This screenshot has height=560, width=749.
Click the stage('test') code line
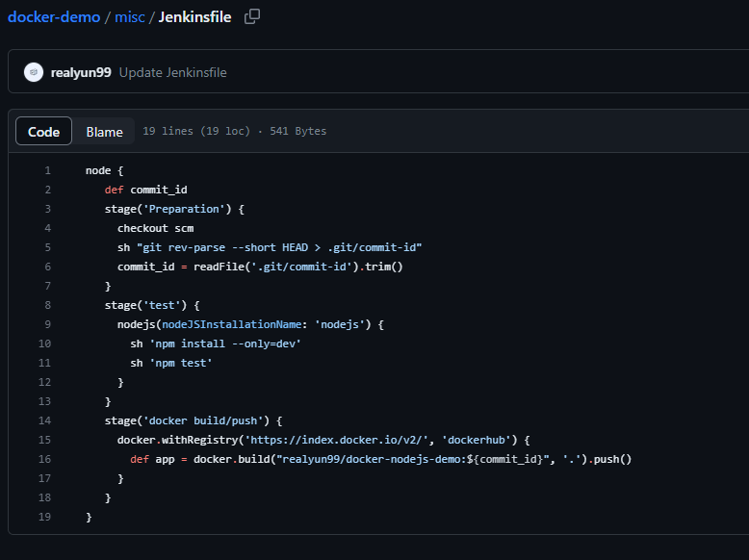152,305
